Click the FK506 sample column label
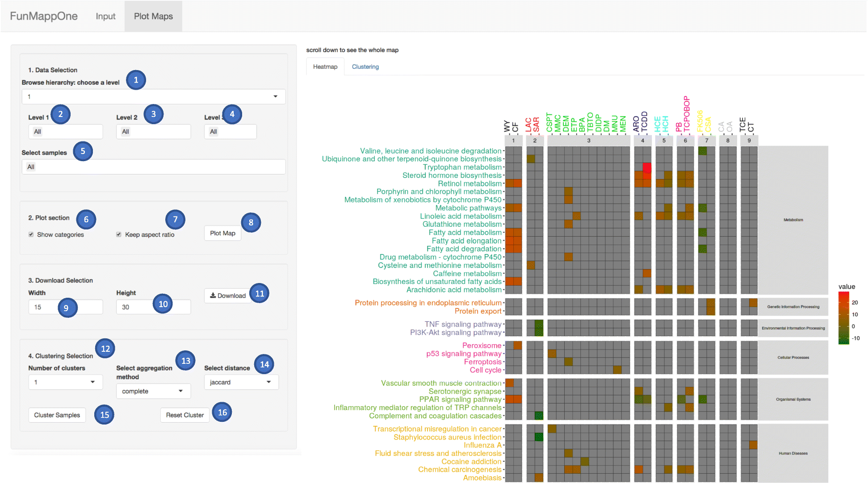Image resolution: width=868 pixels, height=483 pixels. tap(700, 121)
